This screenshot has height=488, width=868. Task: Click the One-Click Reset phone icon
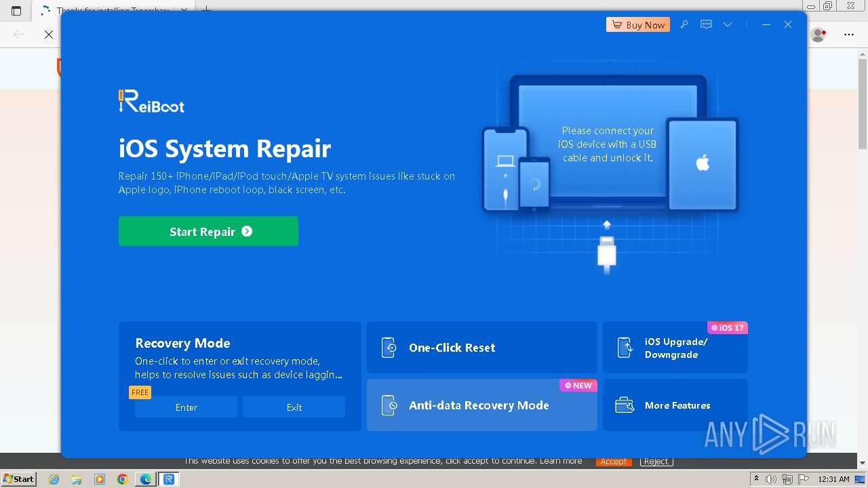389,348
